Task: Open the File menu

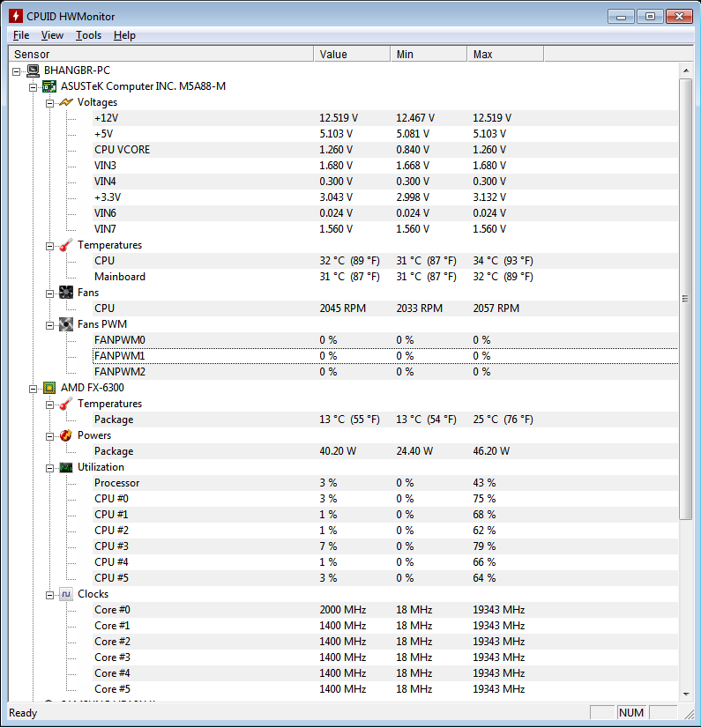Action: (x=21, y=35)
